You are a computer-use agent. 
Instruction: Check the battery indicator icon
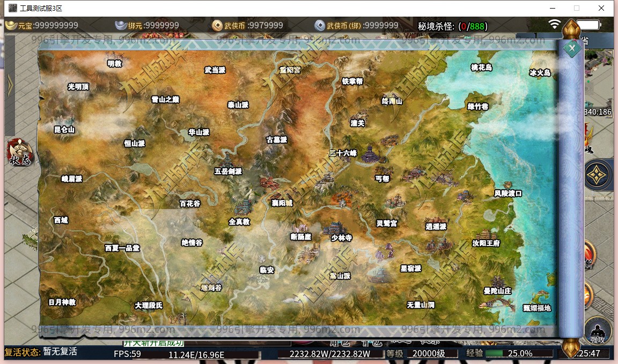coord(588,25)
